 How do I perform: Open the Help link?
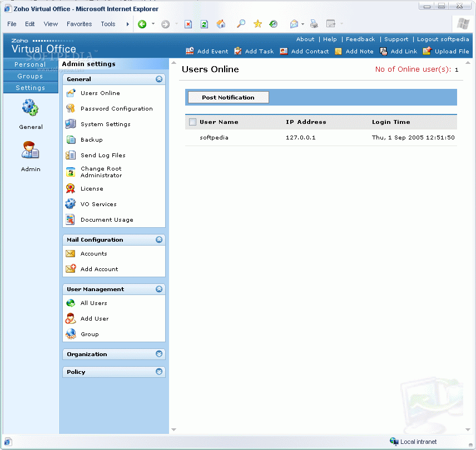tap(330, 39)
